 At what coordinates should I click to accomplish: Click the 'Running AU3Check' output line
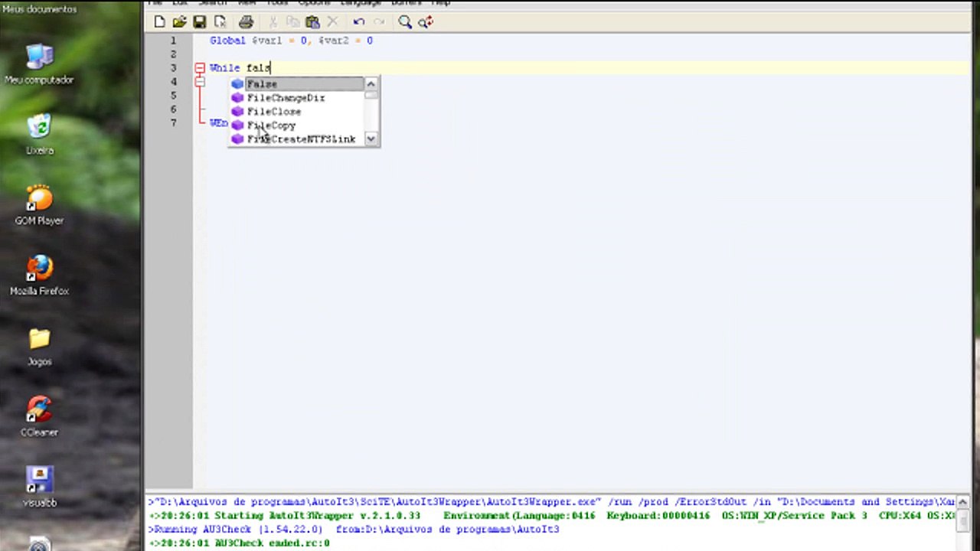pos(354,530)
